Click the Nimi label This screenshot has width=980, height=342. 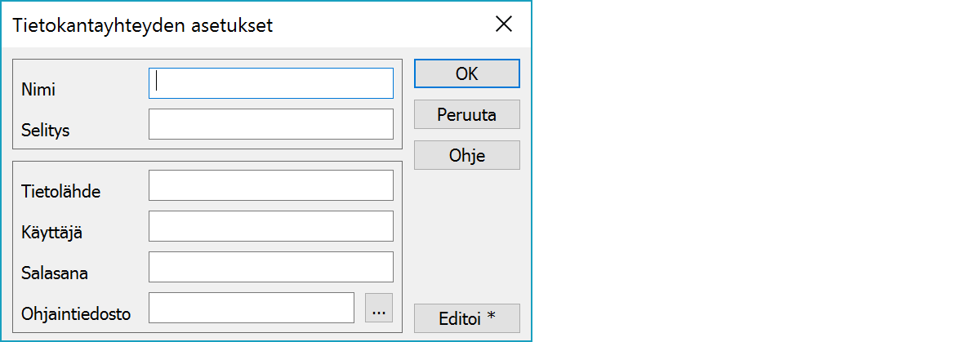[38, 90]
